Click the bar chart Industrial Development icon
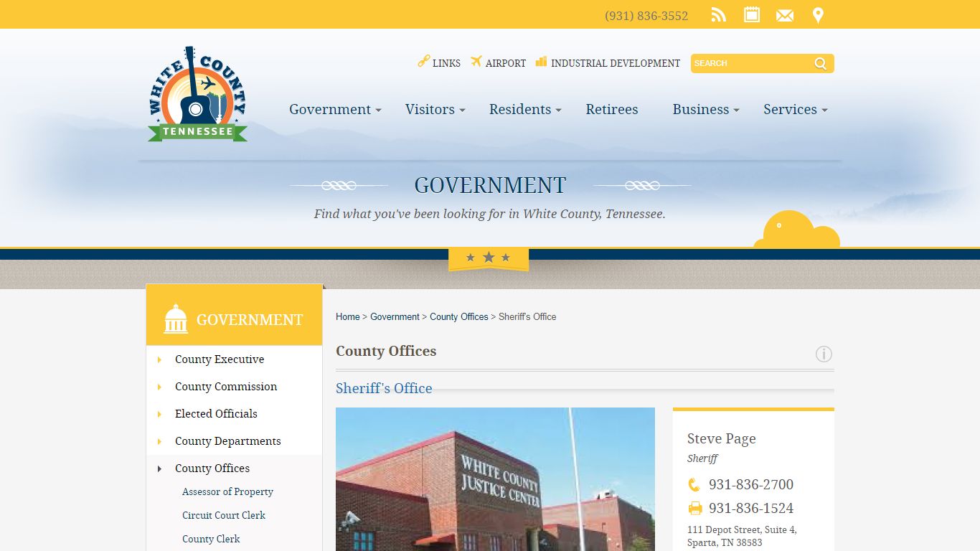This screenshot has height=551, width=980. tap(542, 62)
